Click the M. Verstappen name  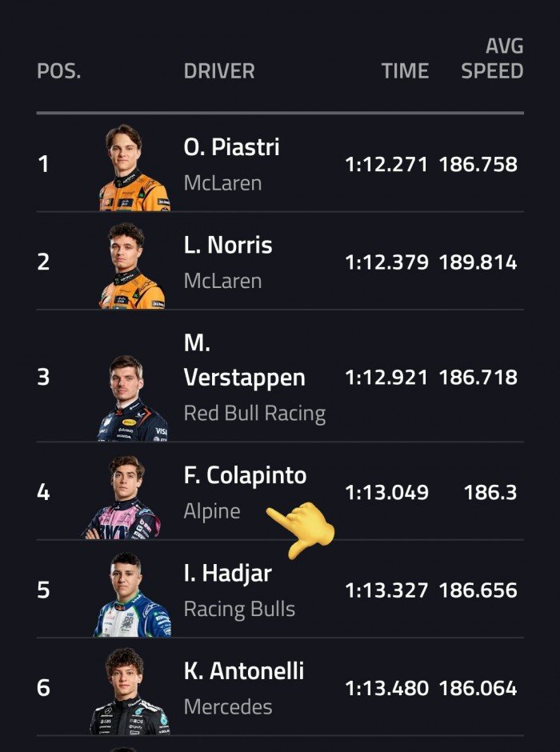click(244, 360)
